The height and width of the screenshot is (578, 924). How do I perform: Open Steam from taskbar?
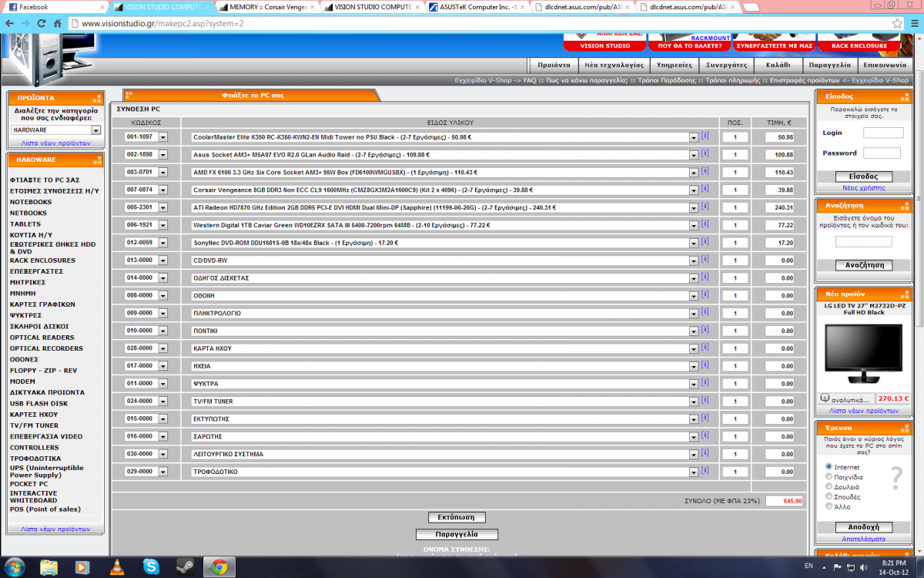(185, 567)
